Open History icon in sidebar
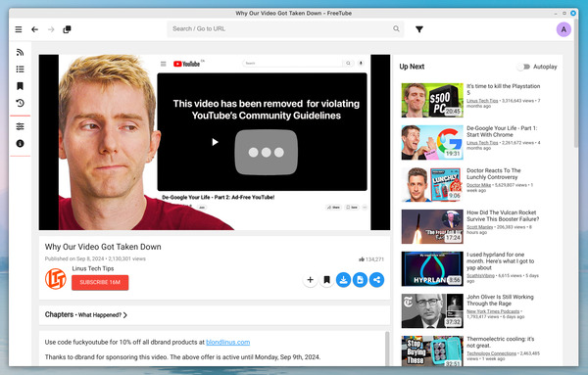The image size is (588, 375). tap(21, 103)
